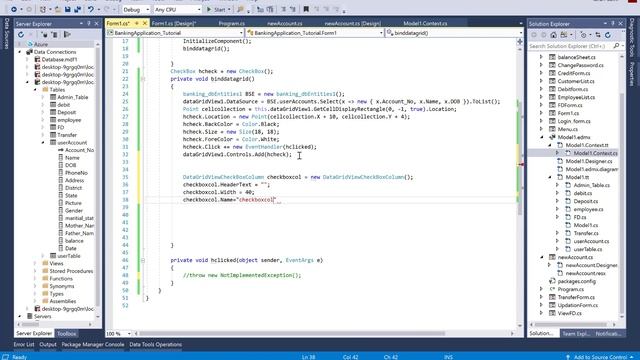
Task: Click the Start debugging button
Action: [217, 9]
